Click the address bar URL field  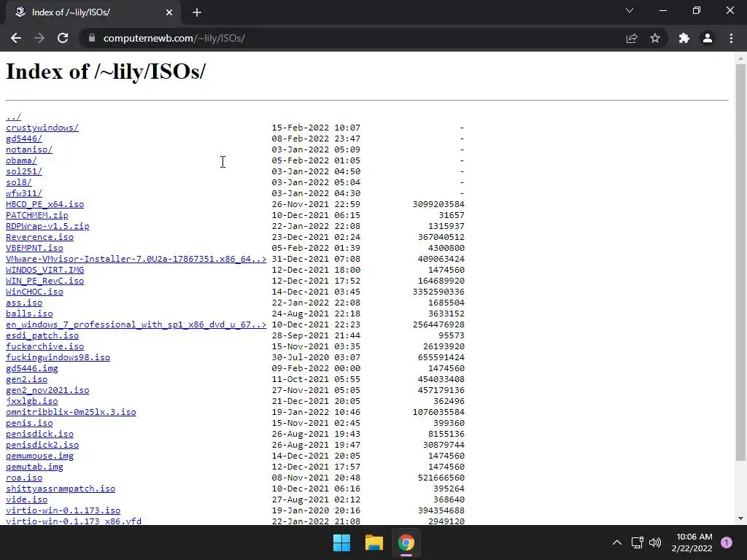click(352, 38)
